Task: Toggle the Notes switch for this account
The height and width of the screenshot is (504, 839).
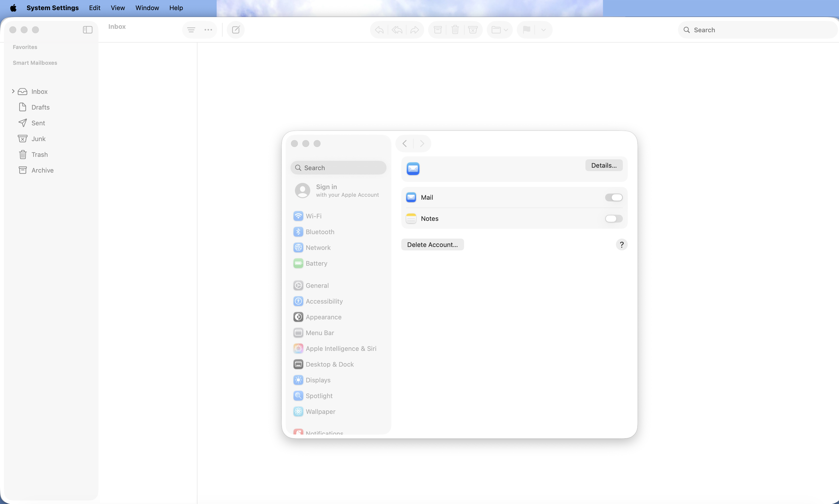Action: pyautogui.click(x=613, y=219)
